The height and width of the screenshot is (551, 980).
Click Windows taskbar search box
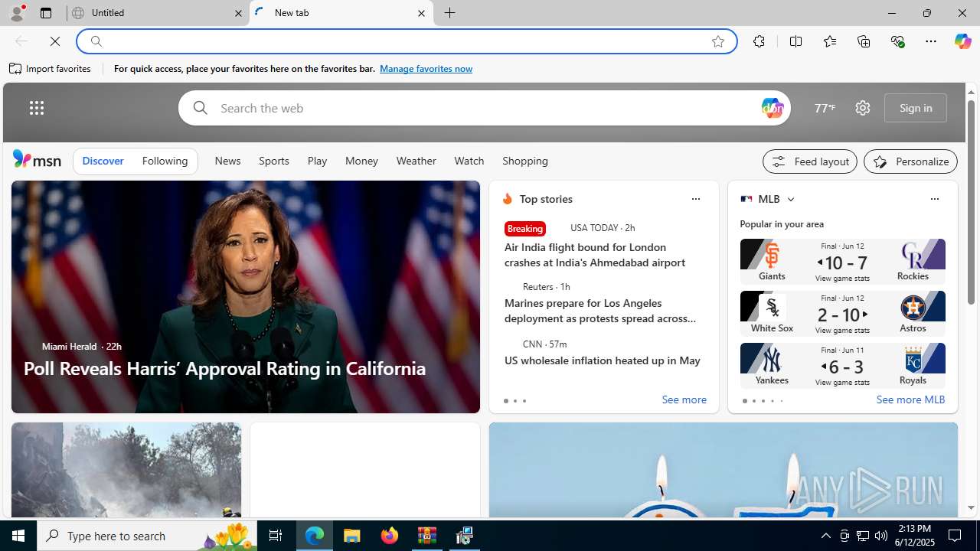coord(148,536)
